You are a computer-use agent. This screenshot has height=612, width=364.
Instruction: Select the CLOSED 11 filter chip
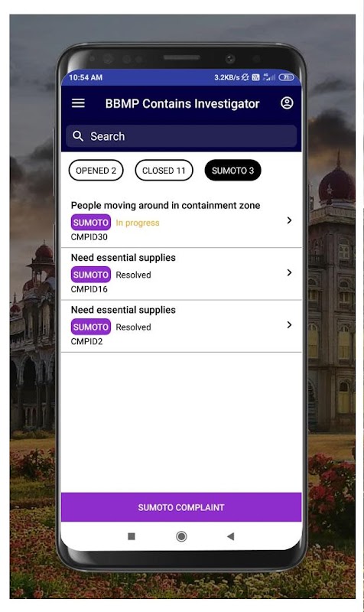[x=164, y=171]
